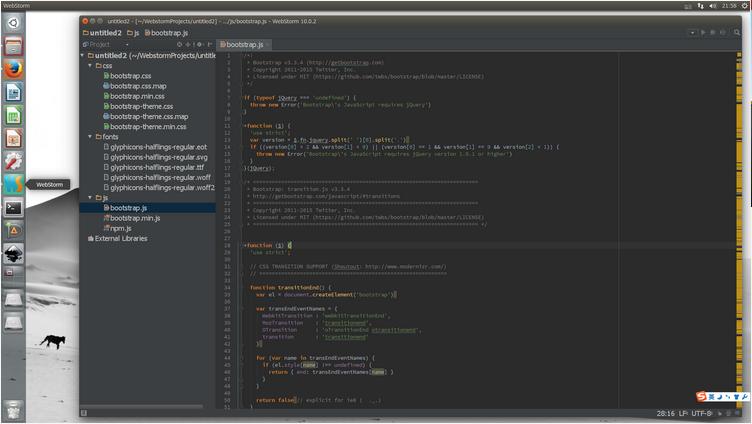
Task: Open LibreOffice Writer from the dock
Action: (13, 92)
